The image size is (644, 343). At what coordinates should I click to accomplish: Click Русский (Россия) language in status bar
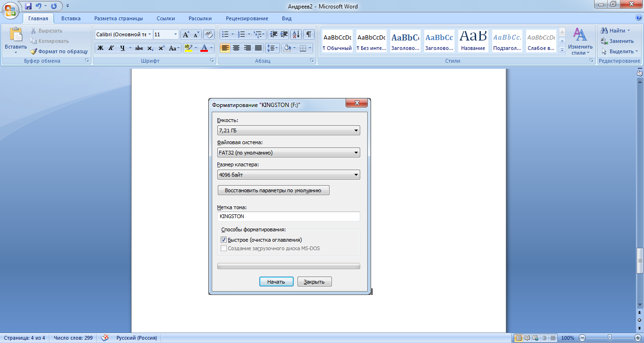tap(136, 338)
